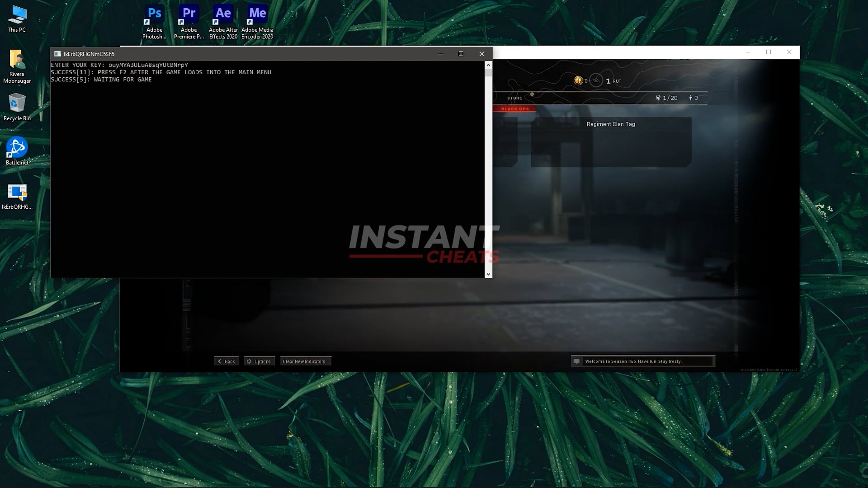The height and width of the screenshot is (488, 868).
Task: Switch to the STORE tab
Action: pyautogui.click(x=515, y=98)
